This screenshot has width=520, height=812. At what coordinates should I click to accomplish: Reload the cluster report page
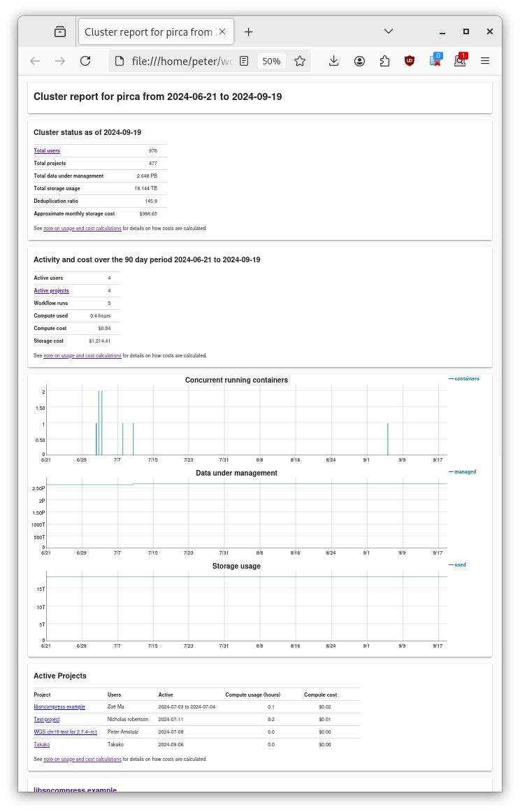pyautogui.click(x=85, y=61)
